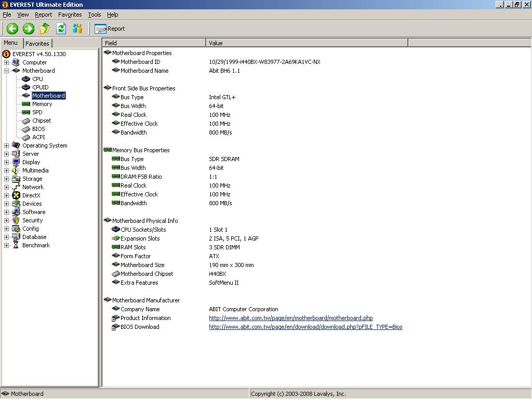Click the Multimedia speaker icon
Image resolution: width=532 pixels, height=399 pixels.
pyautogui.click(x=16, y=170)
